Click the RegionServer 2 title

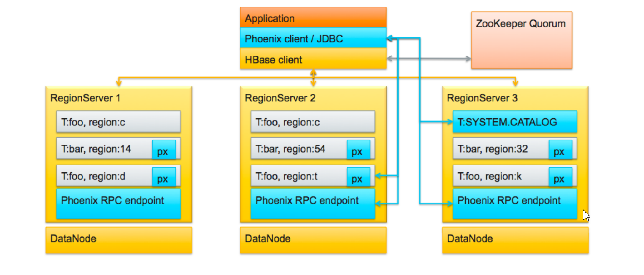pyautogui.click(x=280, y=98)
